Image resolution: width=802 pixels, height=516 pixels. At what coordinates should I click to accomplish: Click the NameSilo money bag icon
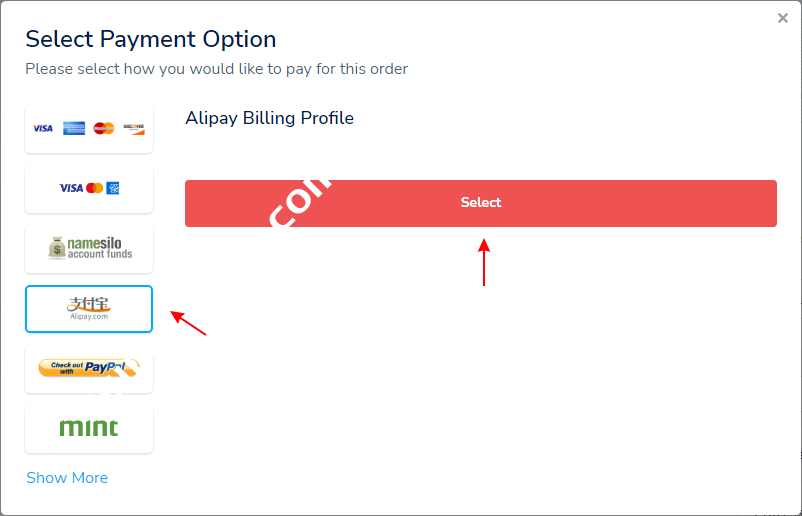[x=57, y=248]
